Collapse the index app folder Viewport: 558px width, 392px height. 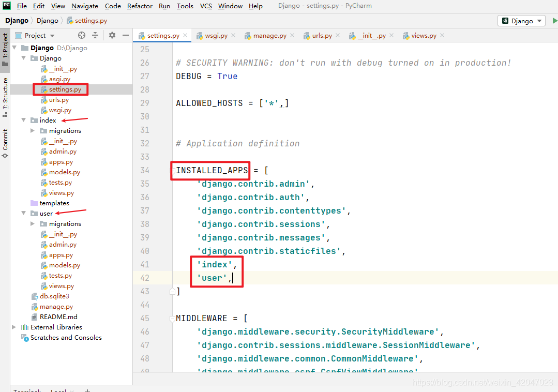[23, 120]
